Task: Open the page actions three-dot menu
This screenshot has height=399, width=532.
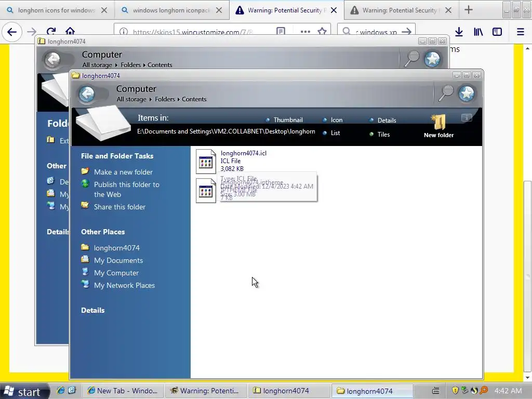Action: pyautogui.click(x=305, y=32)
